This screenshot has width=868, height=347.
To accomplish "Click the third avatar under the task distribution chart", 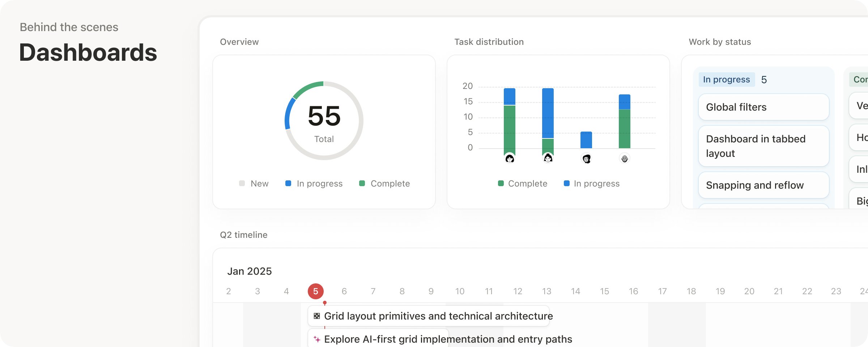I will [586, 158].
